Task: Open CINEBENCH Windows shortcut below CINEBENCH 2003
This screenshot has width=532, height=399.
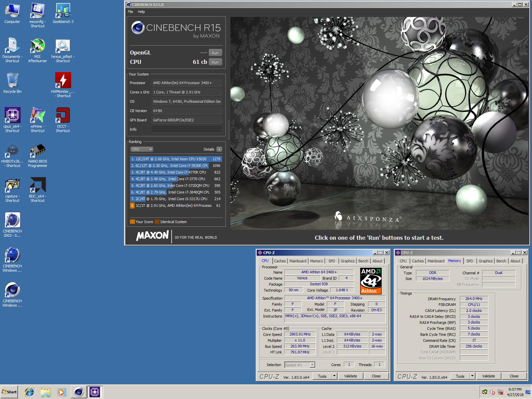Action: pos(12,260)
